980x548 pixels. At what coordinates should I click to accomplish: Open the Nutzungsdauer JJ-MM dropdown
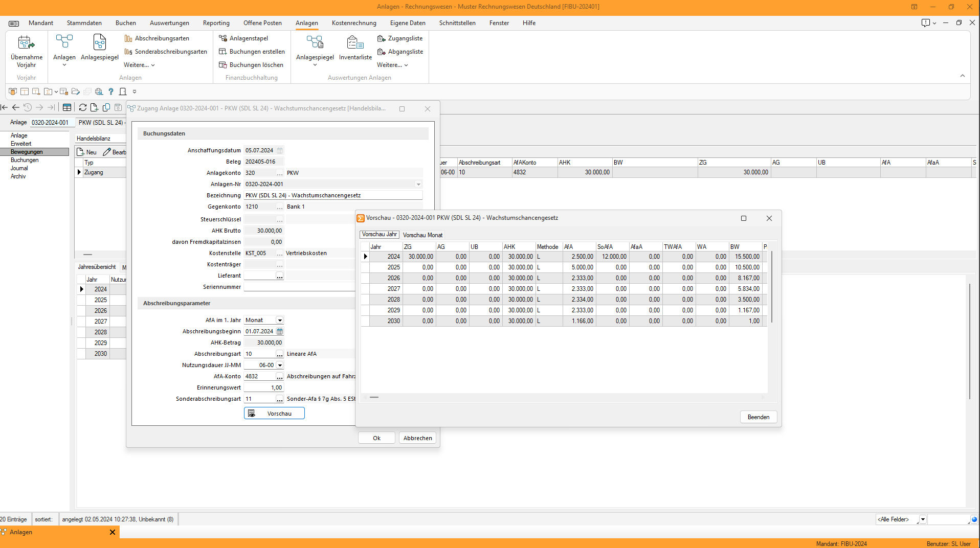click(280, 365)
